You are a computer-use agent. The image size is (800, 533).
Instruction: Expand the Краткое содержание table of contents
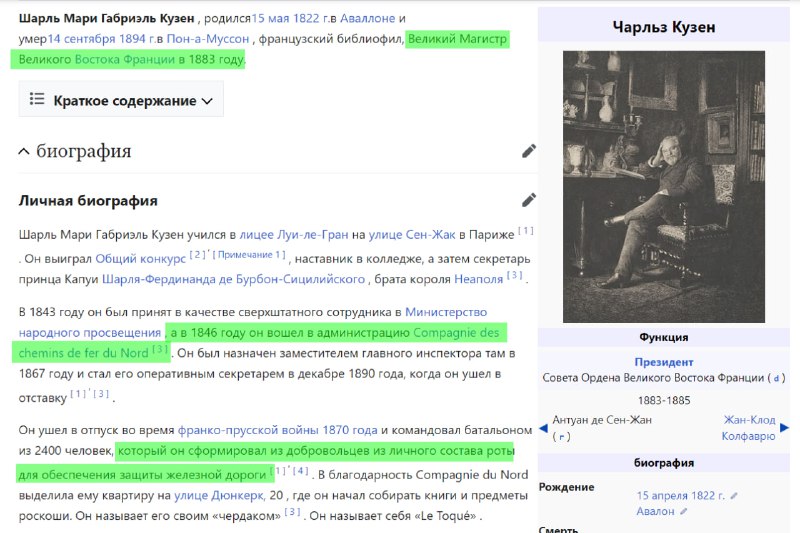click(121, 99)
